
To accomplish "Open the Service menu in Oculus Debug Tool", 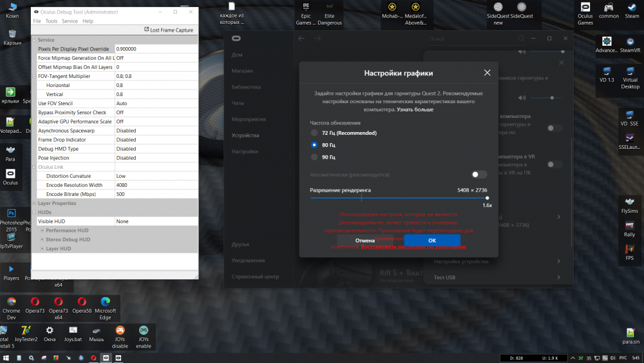I will pyautogui.click(x=70, y=21).
